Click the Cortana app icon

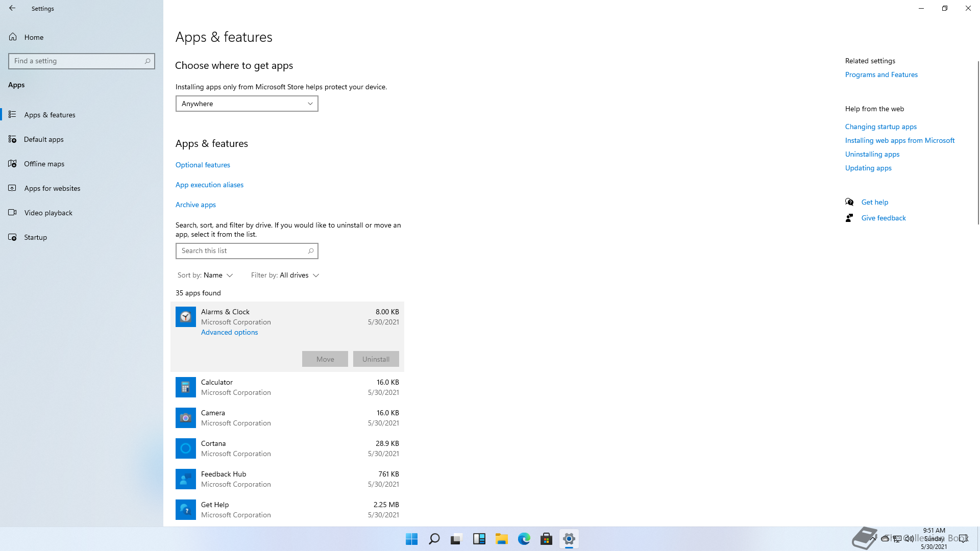click(186, 448)
